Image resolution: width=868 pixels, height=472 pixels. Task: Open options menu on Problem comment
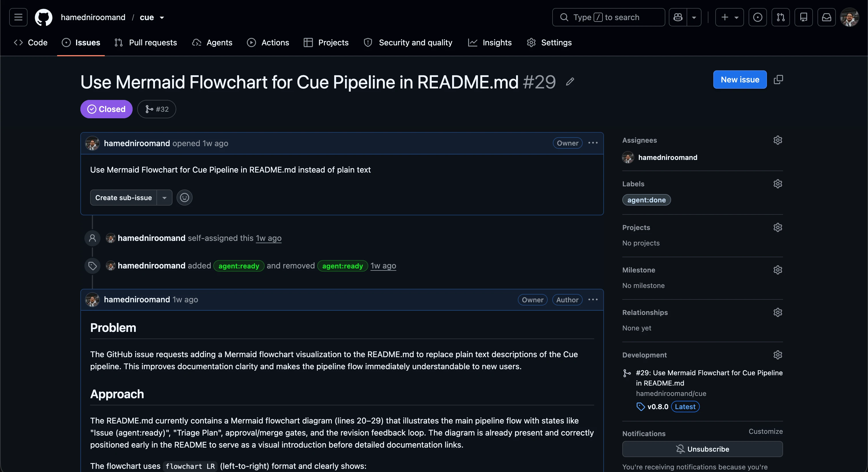(x=593, y=299)
